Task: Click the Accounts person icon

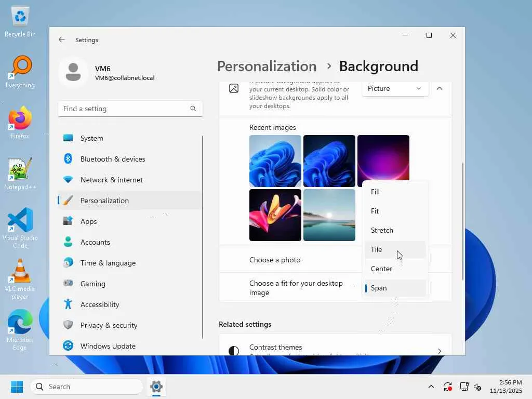Action: click(68, 242)
